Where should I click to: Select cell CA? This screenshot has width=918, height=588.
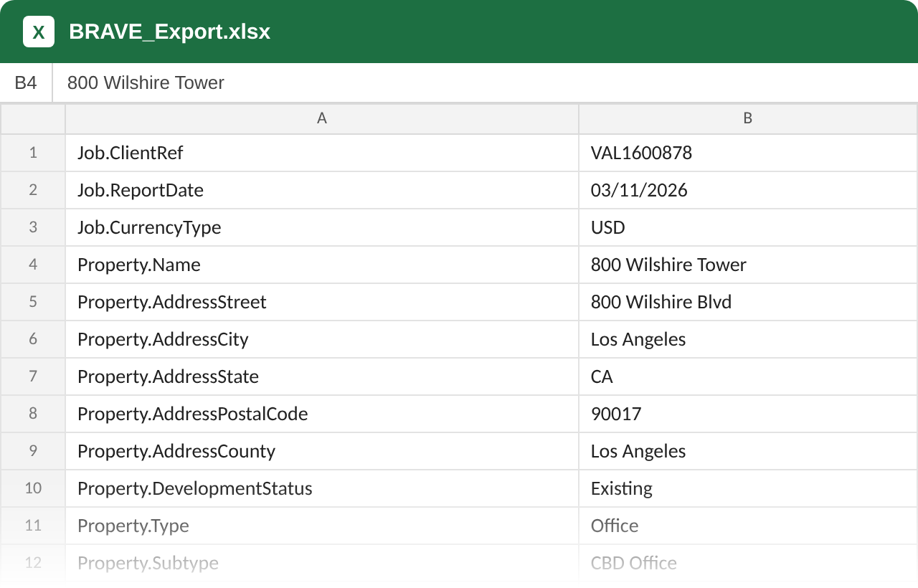[748, 376]
